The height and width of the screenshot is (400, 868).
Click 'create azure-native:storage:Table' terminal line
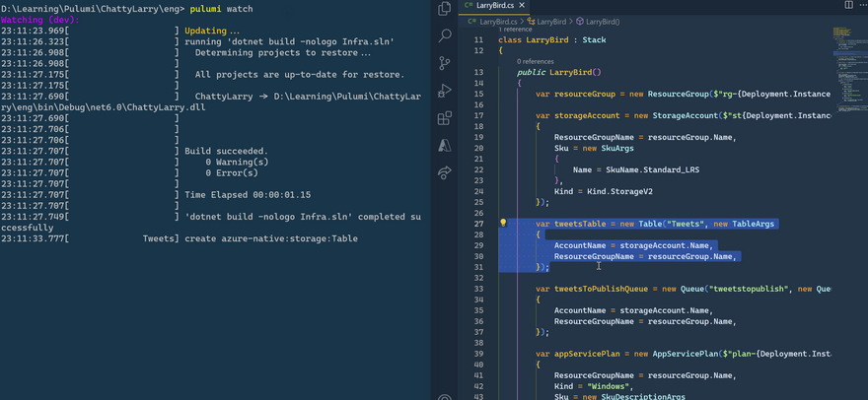pyautogui.click(x=271, y=239)
